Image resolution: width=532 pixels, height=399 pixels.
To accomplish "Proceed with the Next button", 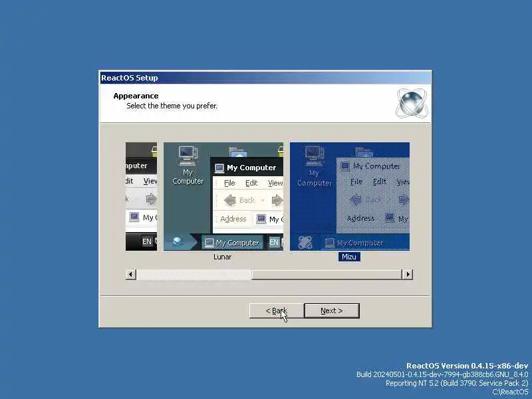I will pos(331,311).
